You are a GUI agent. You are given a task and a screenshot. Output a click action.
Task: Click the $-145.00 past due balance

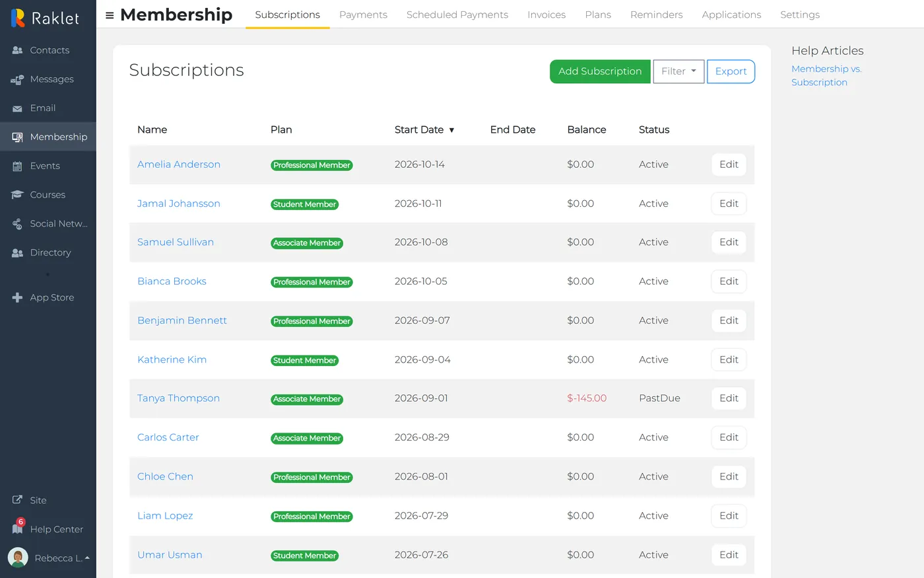[x=587, y=398]
